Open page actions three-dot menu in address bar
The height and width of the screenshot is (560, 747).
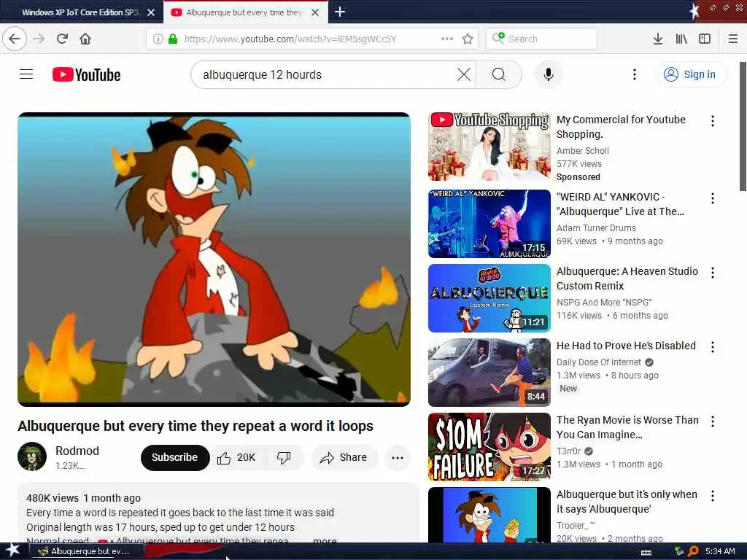[447, 39]
